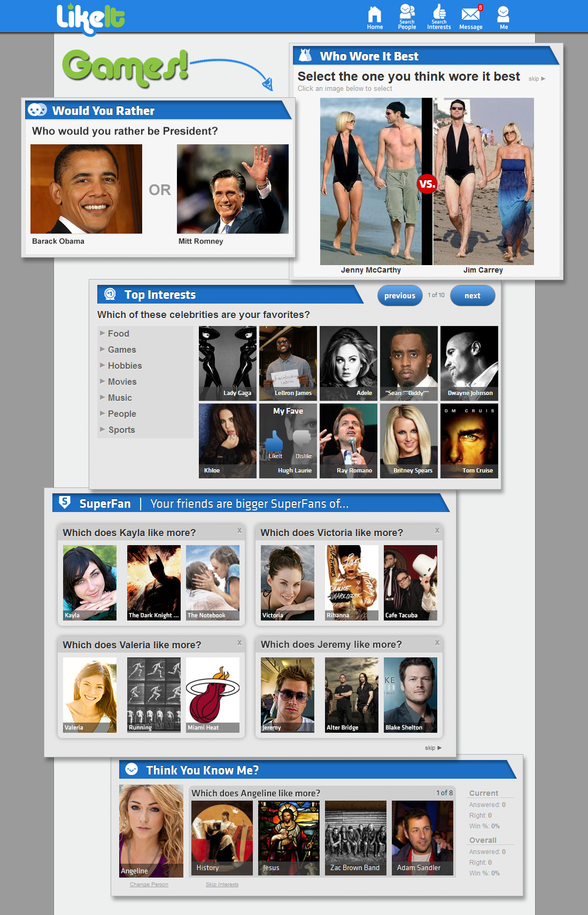This screenshot has height=915, width=588.
Task: Select Britney Spears celebrity tile
Action: [x=409, y=441]
